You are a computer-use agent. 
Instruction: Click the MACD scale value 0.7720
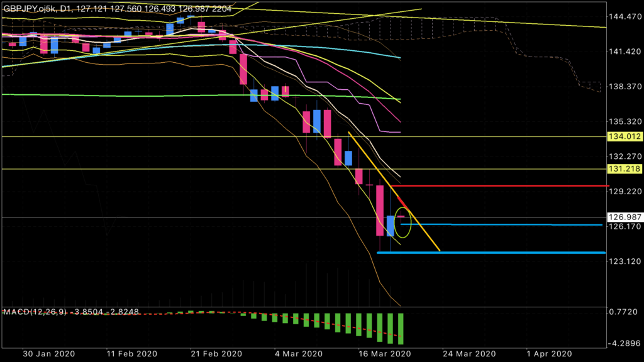click(x=623, y=312)
